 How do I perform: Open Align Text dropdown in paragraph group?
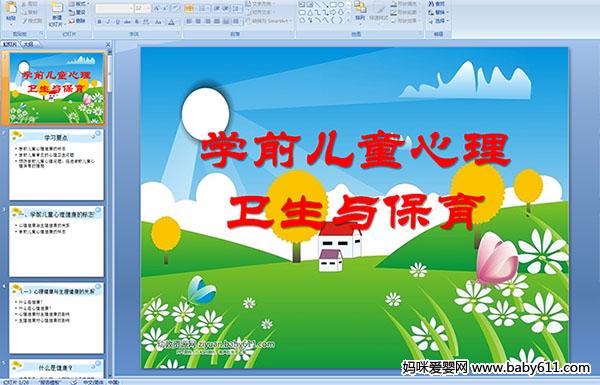(x=261, y=13)
